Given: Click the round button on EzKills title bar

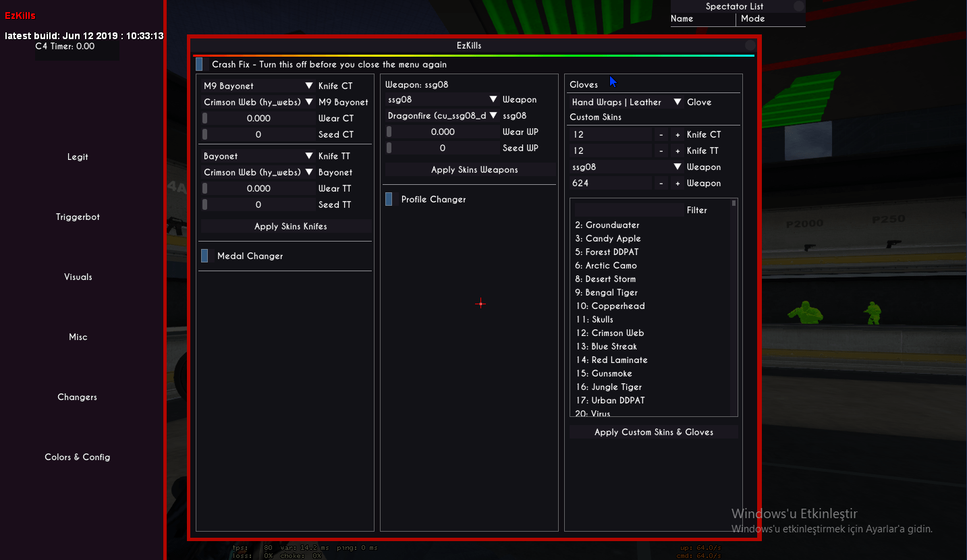Looking at the screenshot, I should tap(750, 45).
